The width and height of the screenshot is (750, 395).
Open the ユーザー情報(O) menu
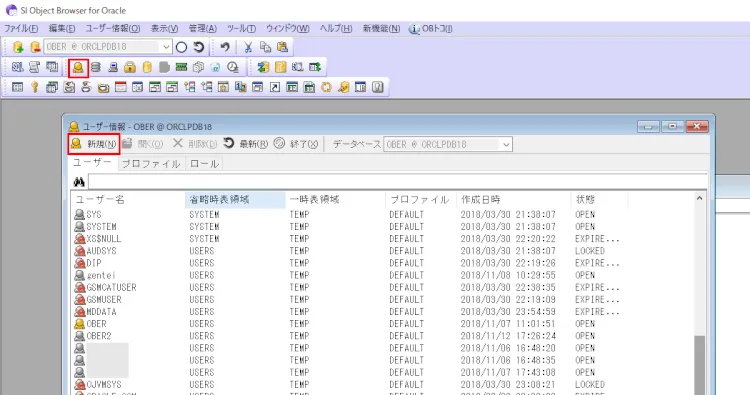click(x=113, y=29)
